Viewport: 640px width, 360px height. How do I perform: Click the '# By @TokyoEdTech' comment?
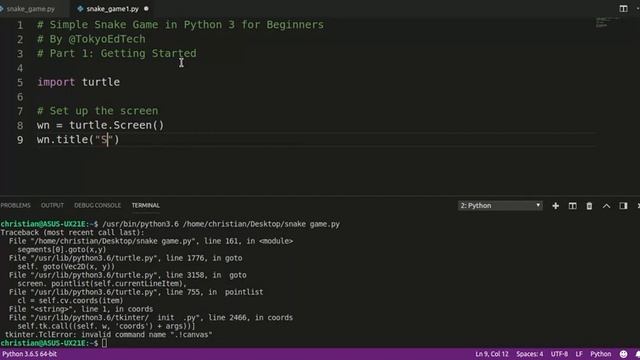coord(91,39)
